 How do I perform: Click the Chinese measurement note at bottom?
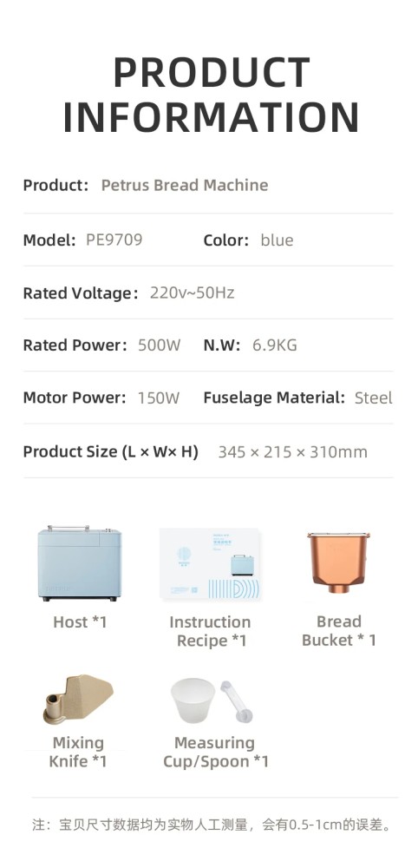[212, 825]
